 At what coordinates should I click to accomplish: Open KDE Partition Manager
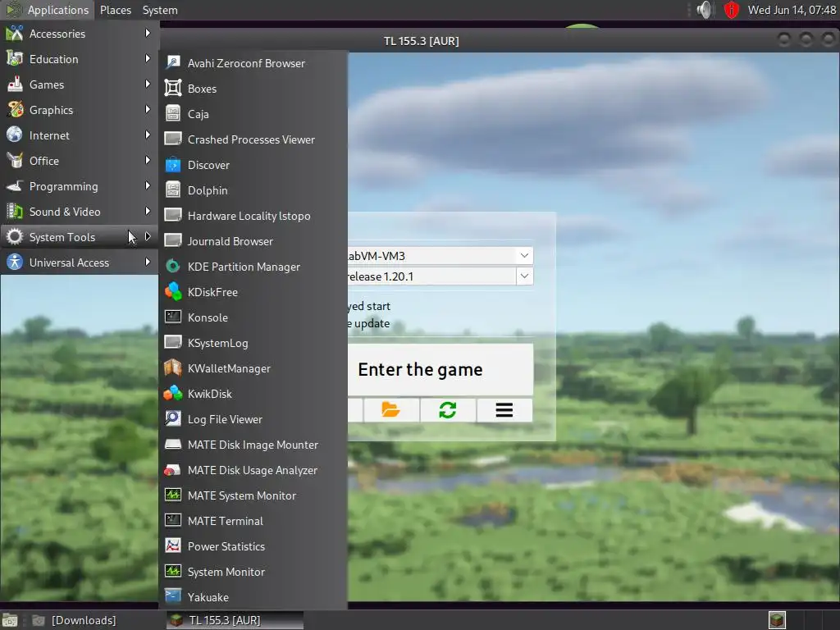pyautogui.click(x=253, y=267)
